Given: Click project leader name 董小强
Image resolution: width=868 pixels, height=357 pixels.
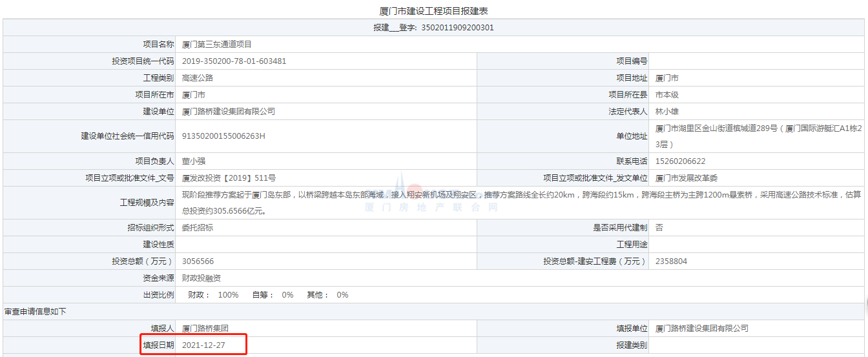Looking at the screenshot, I should pos(194,161).
